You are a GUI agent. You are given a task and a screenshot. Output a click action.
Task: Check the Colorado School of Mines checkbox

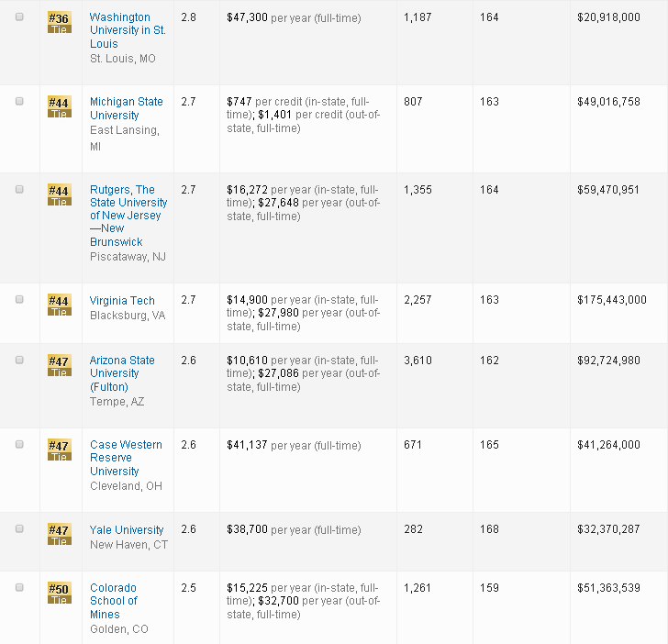click(19, 587)
